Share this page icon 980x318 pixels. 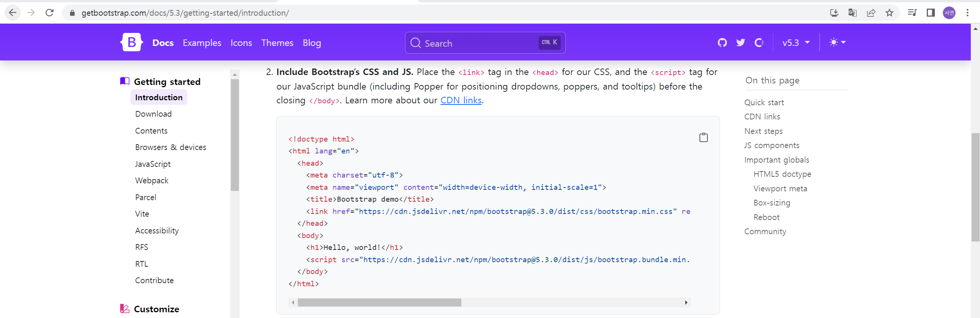coord(871,13)
